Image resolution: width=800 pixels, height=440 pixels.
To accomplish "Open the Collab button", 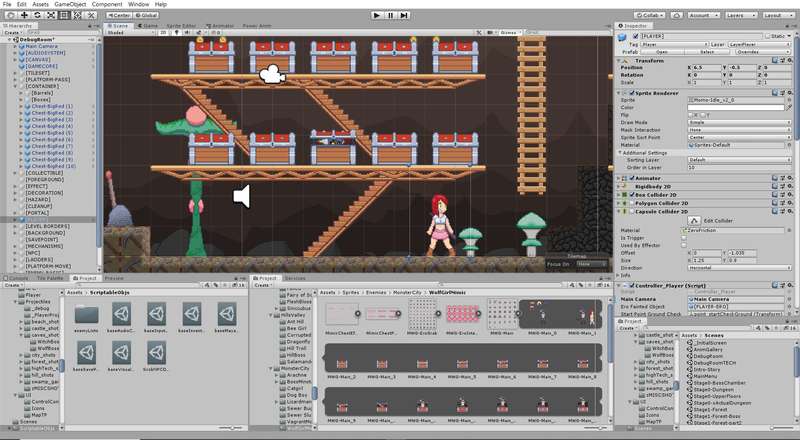I will (651, 15).
